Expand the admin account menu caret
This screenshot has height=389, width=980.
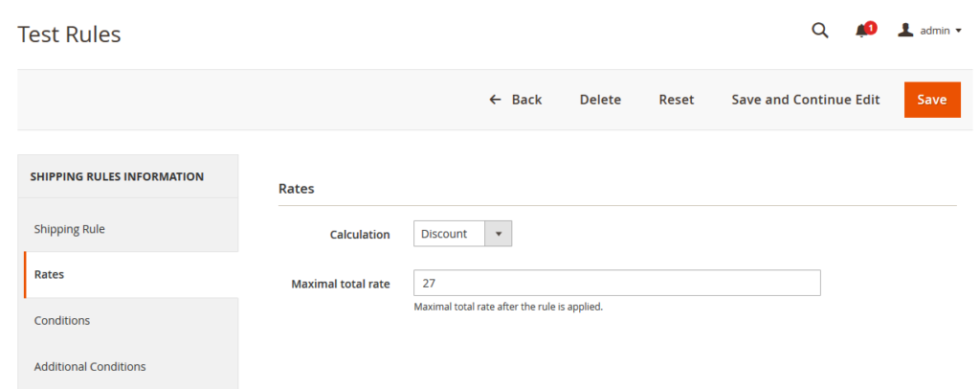[x=959, y=31]
